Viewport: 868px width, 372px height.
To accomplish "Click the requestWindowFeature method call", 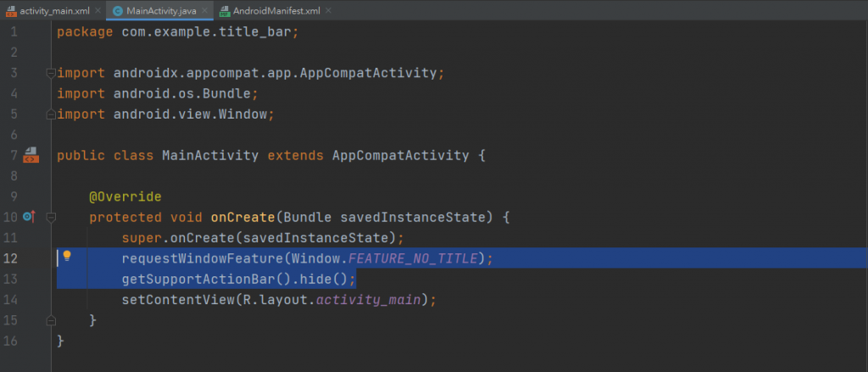I will (x=202, y=258).
